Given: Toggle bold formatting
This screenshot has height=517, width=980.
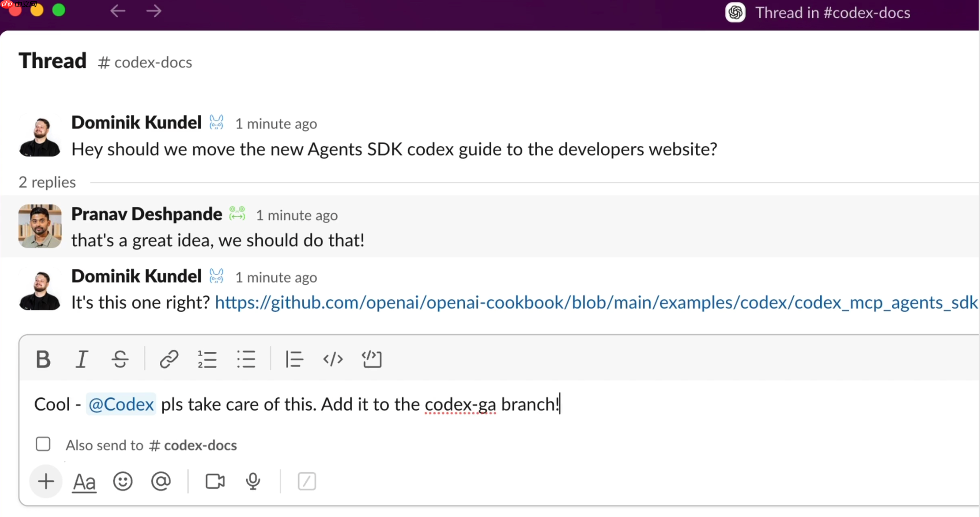Looking at the screenshot, I should click(x=43, y=359).
